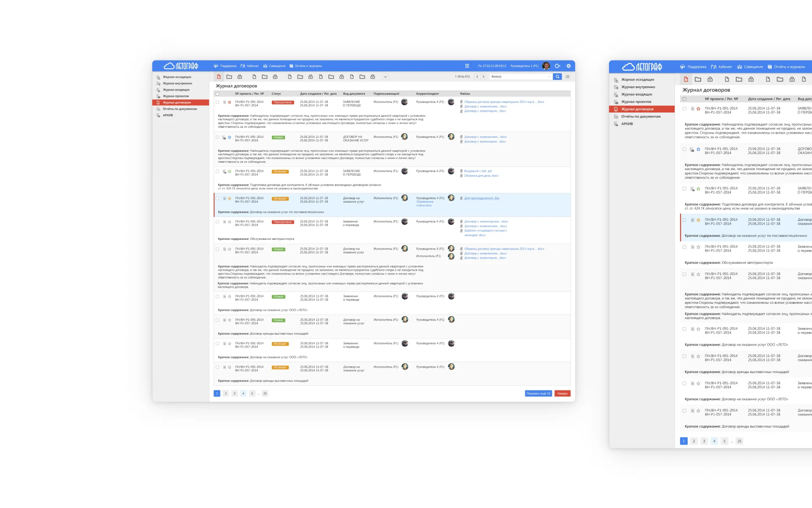Tick checkbox of the ДОГОВОР НА ОКАЗАНИЕ УСЛУГ row

(x=217, y=137)
